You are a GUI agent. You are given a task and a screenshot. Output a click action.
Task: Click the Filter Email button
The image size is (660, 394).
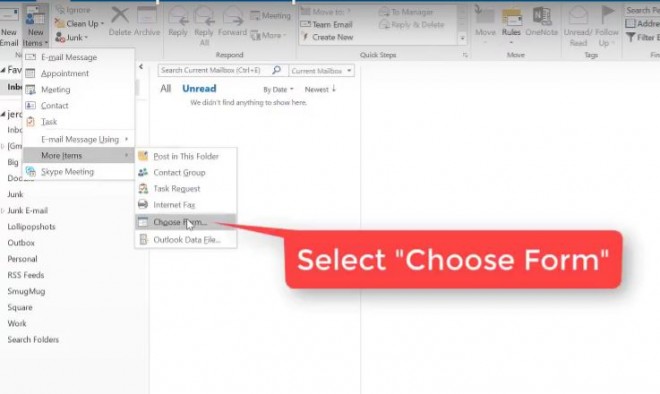coord(643,37)
